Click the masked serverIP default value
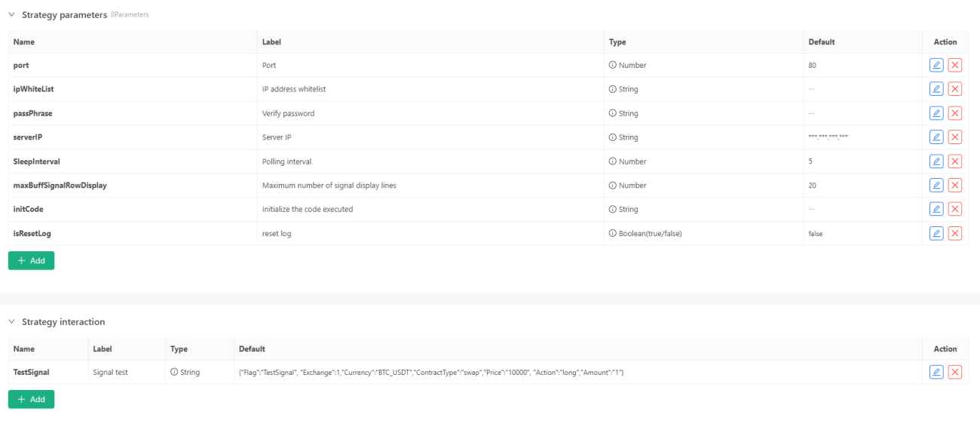Screen dimensions: 980x430 (828, 137)
